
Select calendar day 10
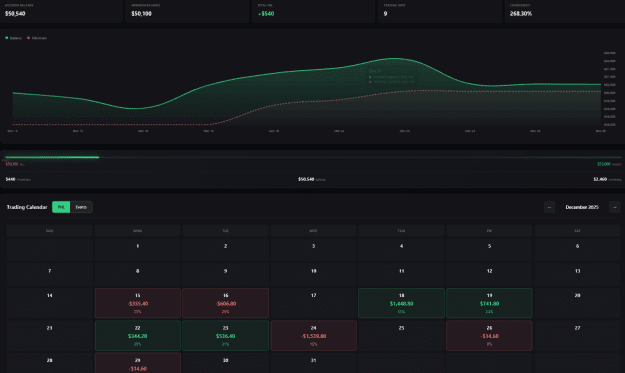tap(314, 274)
